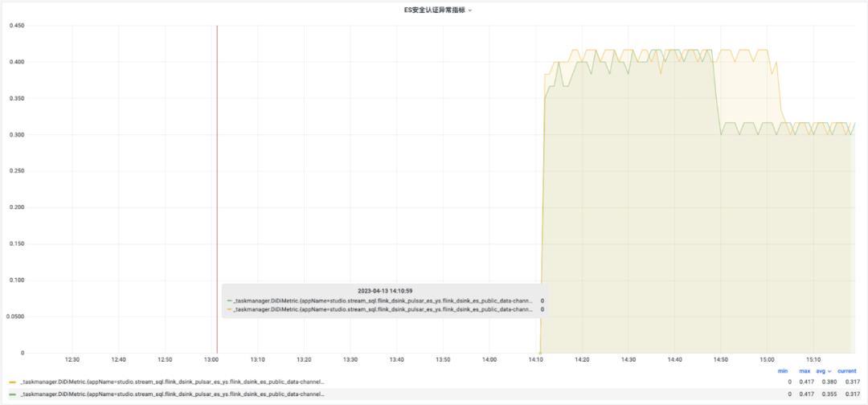Click the green series color swatch in legend
The width and height of the screenshot is (868, 405).
[13, 395]
